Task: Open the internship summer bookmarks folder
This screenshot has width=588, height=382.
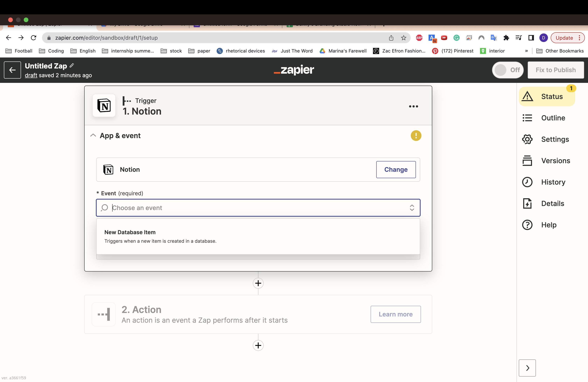Action: click(128, 51)
